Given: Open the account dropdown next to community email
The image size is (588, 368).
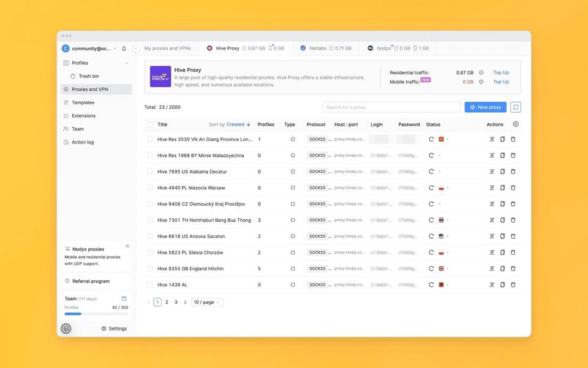Looking at the screenshot, I should [x=115, y=48].
